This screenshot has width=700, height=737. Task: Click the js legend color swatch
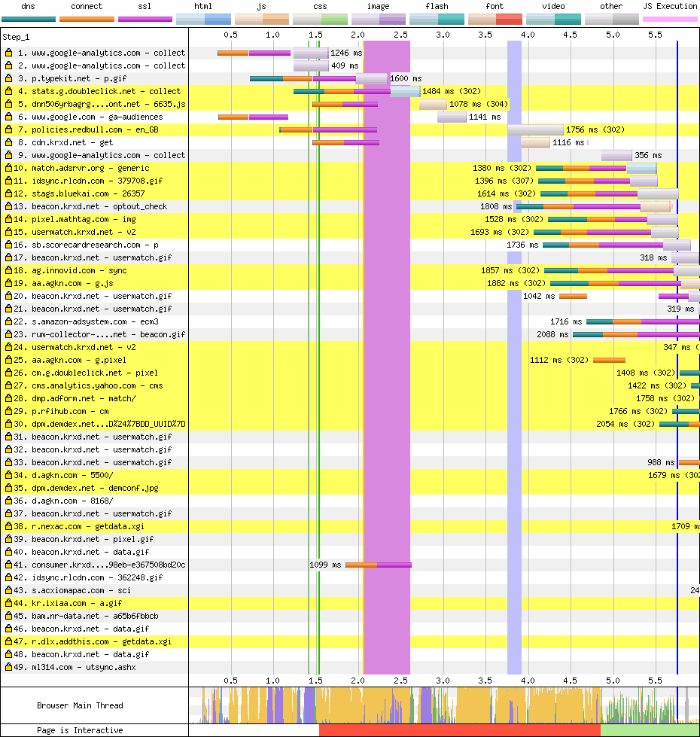coord(262,20)
